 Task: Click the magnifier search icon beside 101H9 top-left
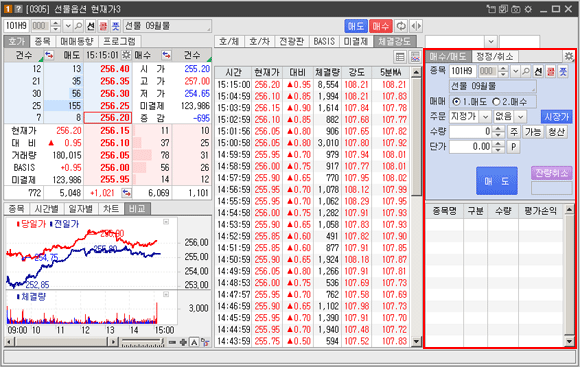point(78,26)
